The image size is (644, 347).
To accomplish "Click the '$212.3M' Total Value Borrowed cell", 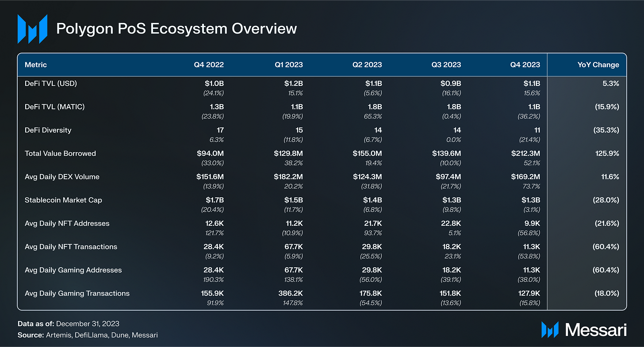I will [x=525, y=154].
